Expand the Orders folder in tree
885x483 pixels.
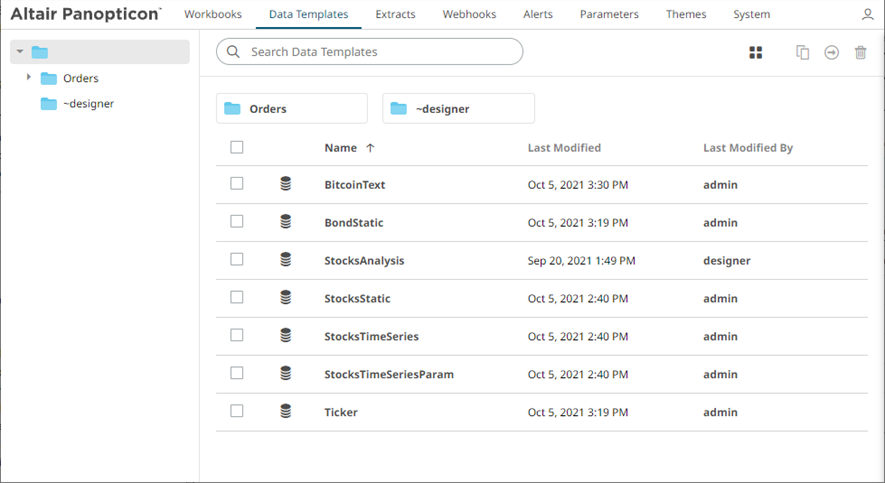point(29,77)
